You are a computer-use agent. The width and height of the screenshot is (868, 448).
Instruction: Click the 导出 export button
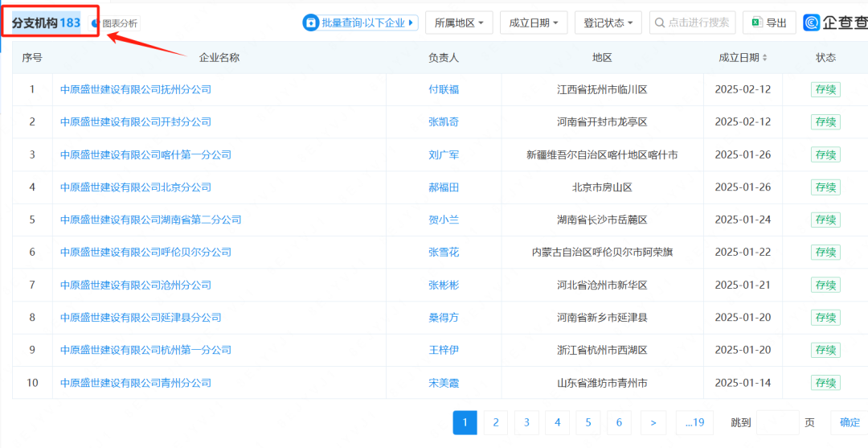769,23
